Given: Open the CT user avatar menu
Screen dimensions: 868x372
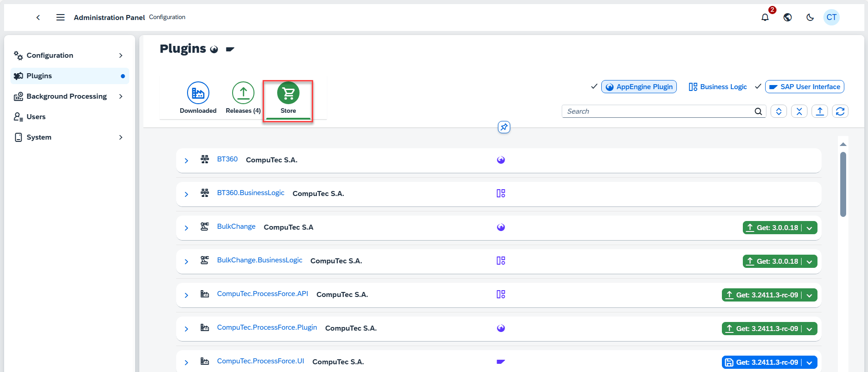Looking at the screenshot, I should pos(831,17).
